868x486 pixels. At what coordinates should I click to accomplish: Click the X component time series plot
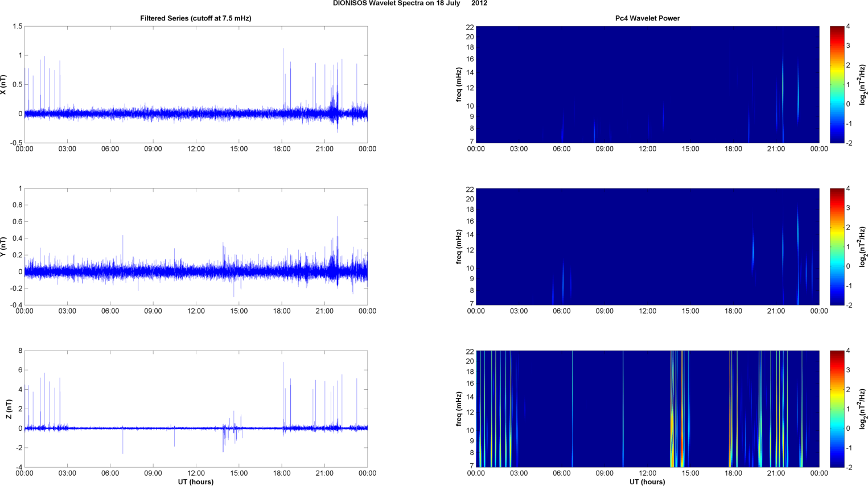point(195,84)
